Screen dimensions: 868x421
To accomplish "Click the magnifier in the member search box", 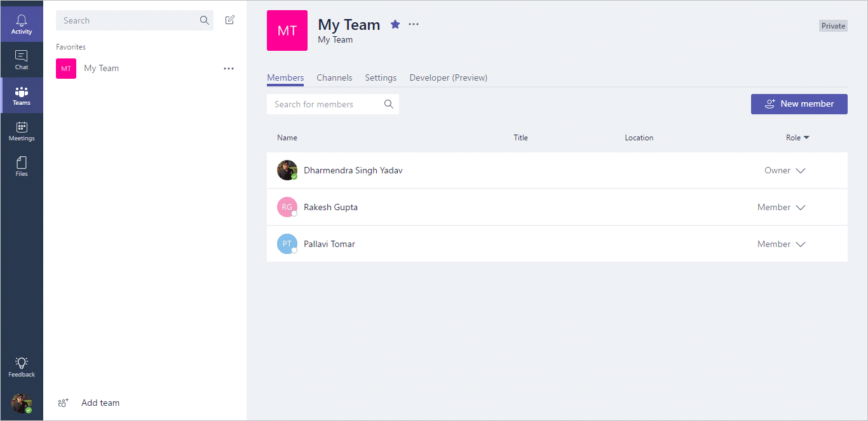I will [389, 104].
